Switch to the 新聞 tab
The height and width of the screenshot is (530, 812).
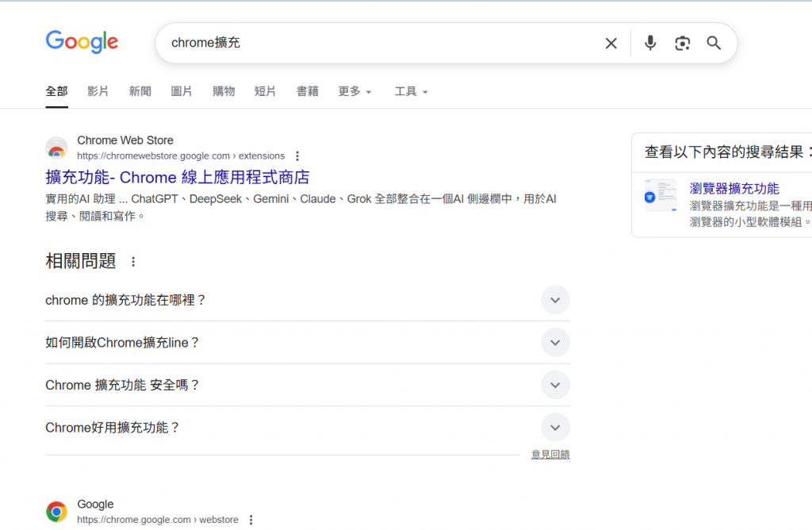coord(140,92)
